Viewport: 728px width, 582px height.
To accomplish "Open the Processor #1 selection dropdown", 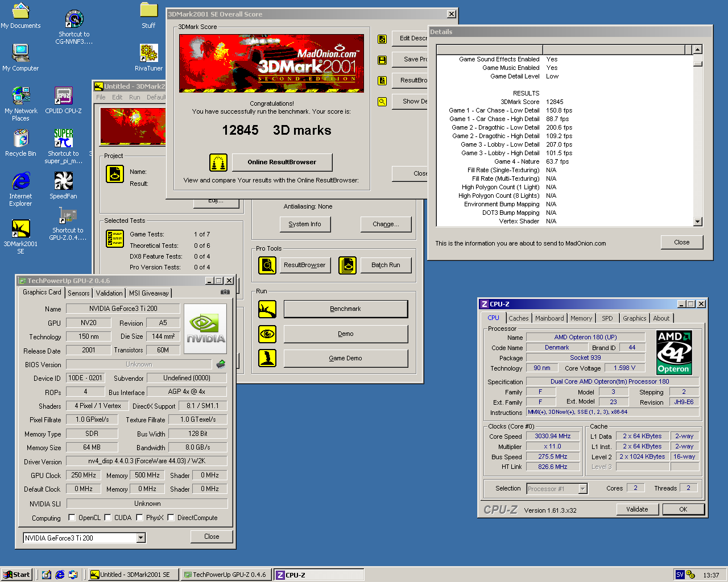I will (x=582, y=489).
